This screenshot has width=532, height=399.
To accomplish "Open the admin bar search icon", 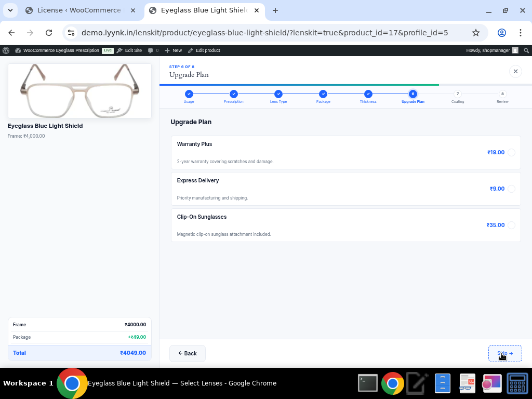I will pos(526,50).
